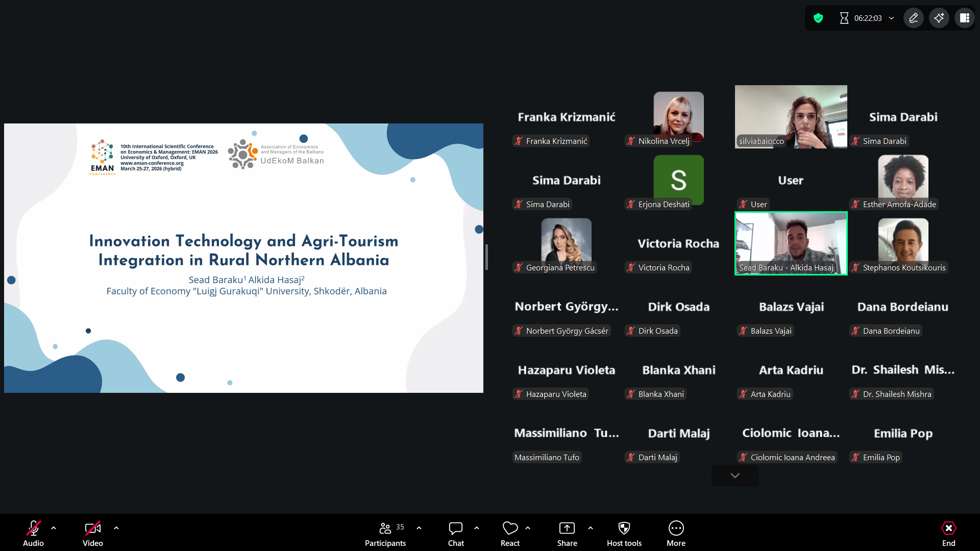Change the gallery view layout

(964, 18)
